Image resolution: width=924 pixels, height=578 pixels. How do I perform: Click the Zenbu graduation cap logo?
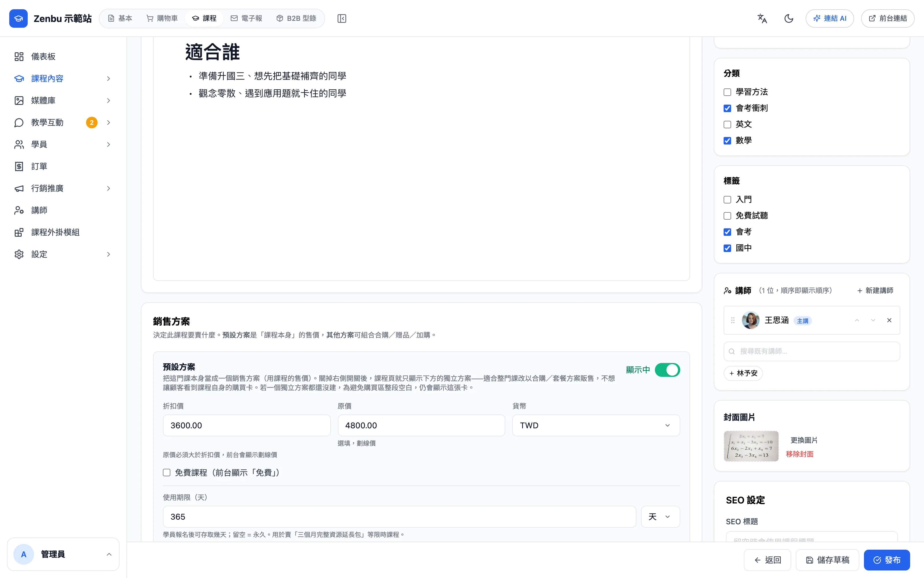18,18
